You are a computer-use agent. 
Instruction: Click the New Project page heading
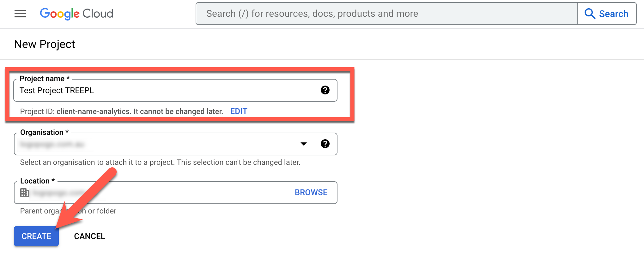pyautogui.click(x=45, y=44)
